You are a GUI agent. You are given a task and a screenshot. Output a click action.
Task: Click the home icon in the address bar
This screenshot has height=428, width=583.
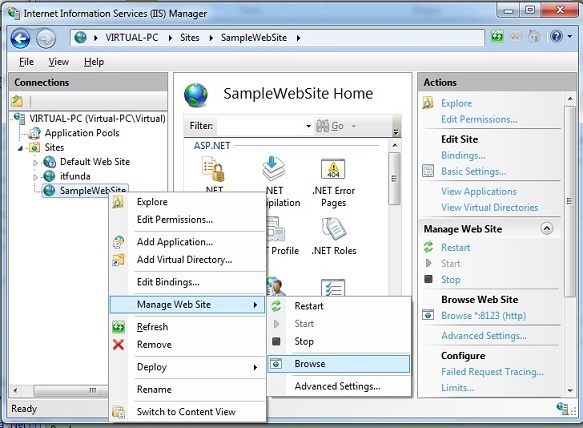tap(534, 36)
